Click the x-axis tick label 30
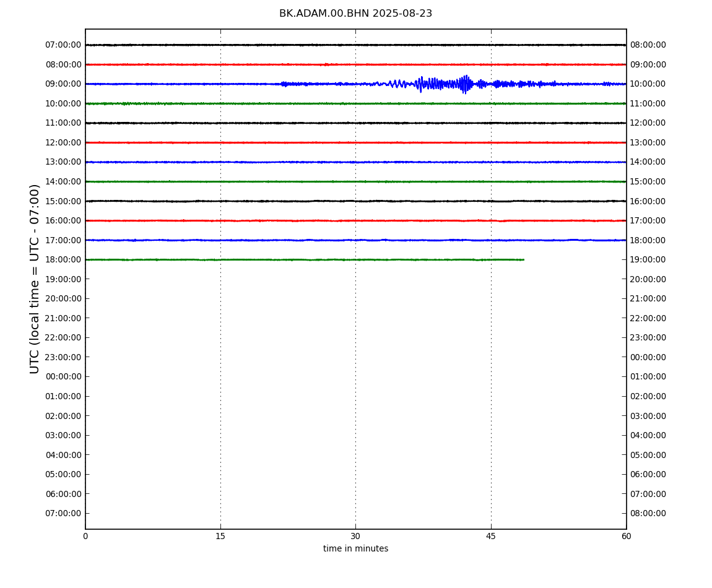 [x=355, y=536]
